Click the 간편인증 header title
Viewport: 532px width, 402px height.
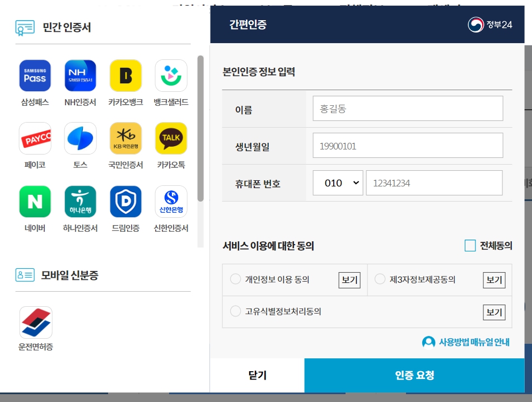coord(248,25)
